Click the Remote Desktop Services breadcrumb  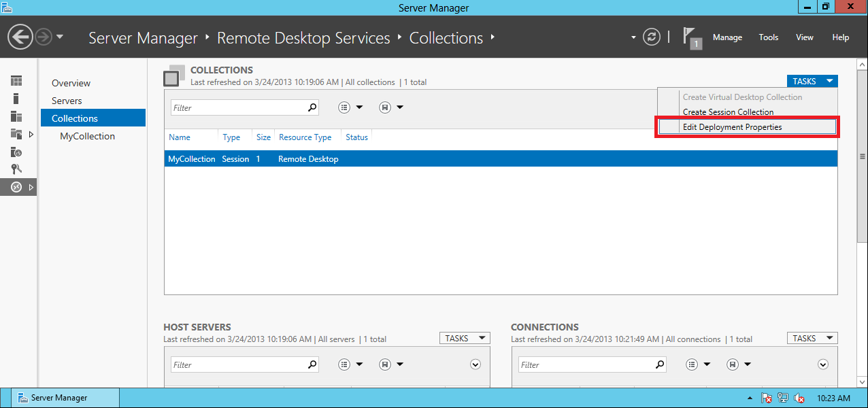(303, 38)
